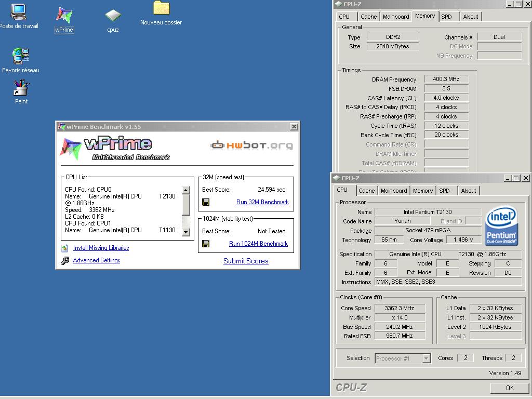Click the hwbot.org logo in wPrime
532x399 pixels.
click(x=251, y=145)
